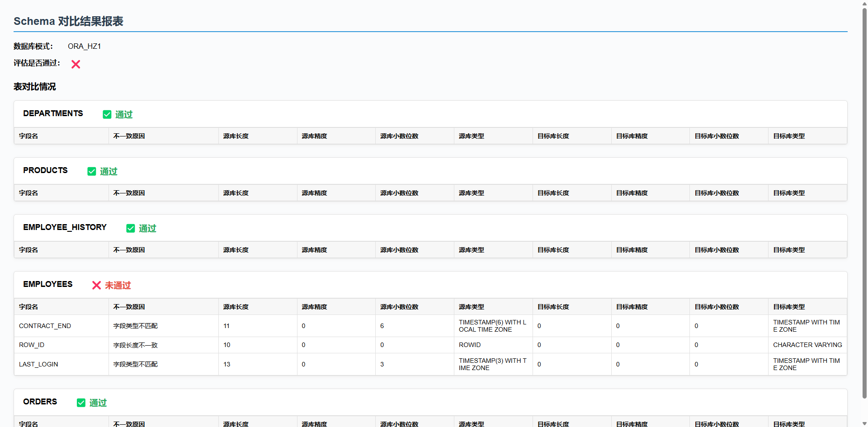The width and height of the screenshot is (868, 427).
Task: Select the DEPARTMENTS table title
Action: (53, 113)
